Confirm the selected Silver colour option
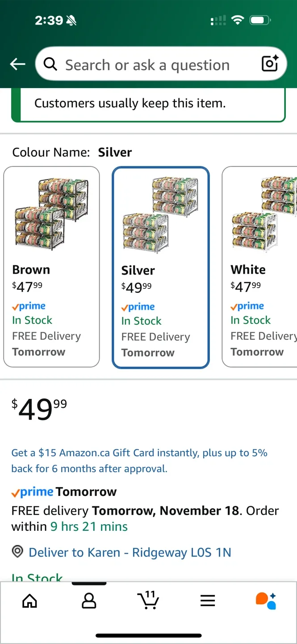The image size is (297, 644). coord(161,266)
